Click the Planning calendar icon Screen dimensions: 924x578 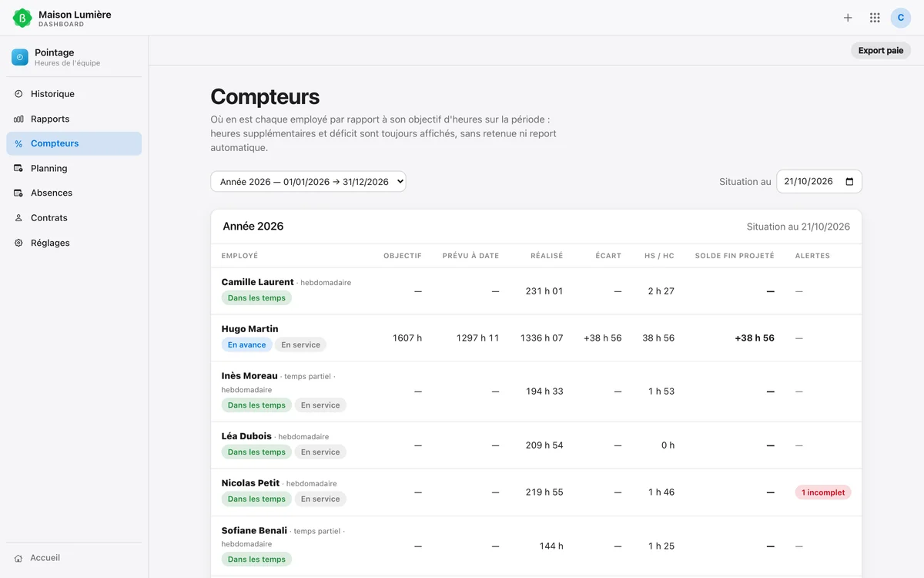[x=18, y=168]
